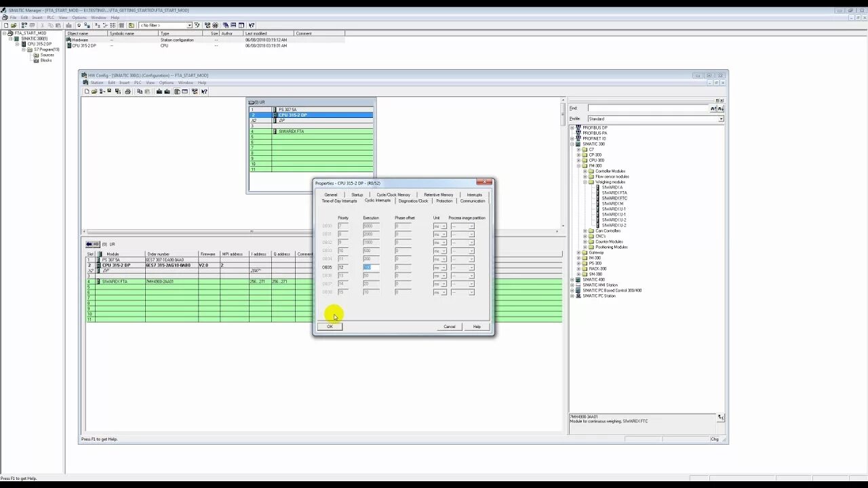868x488 pixels.
Task: Click context help arrow icon in HW Config toolbar
Action: tap(204, 91)
